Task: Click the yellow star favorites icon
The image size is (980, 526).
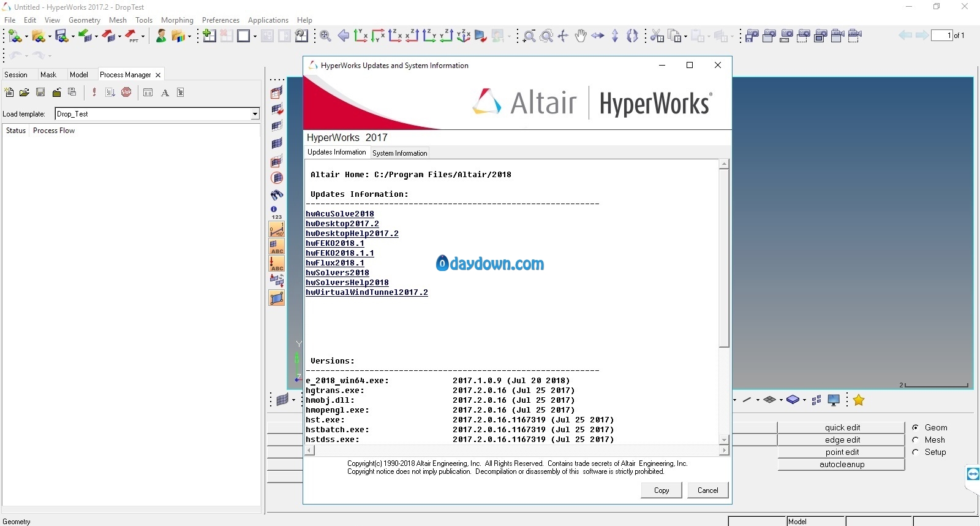Action: pyautogui.click(x=859, y=400)
